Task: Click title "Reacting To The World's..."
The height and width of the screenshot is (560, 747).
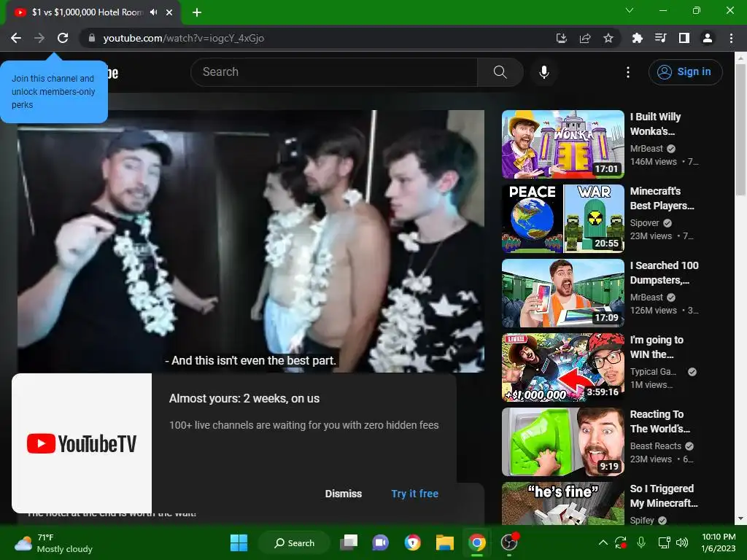Action: (659, 421)
